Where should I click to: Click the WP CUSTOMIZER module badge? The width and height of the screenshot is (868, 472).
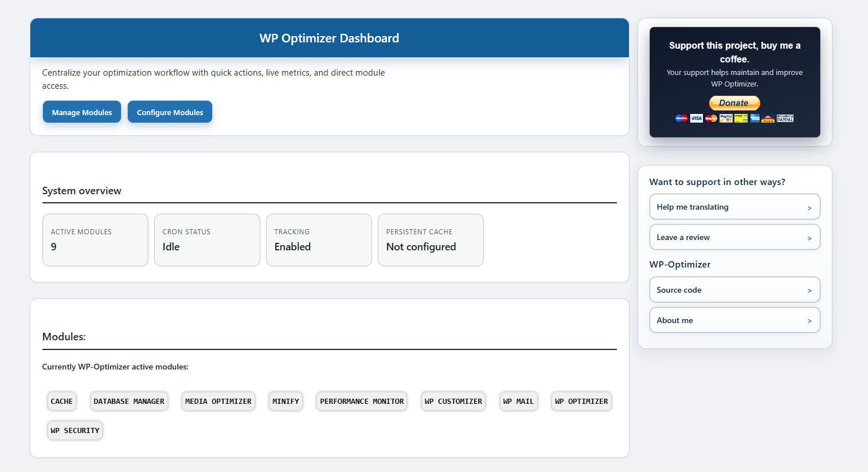coord(453,401)
